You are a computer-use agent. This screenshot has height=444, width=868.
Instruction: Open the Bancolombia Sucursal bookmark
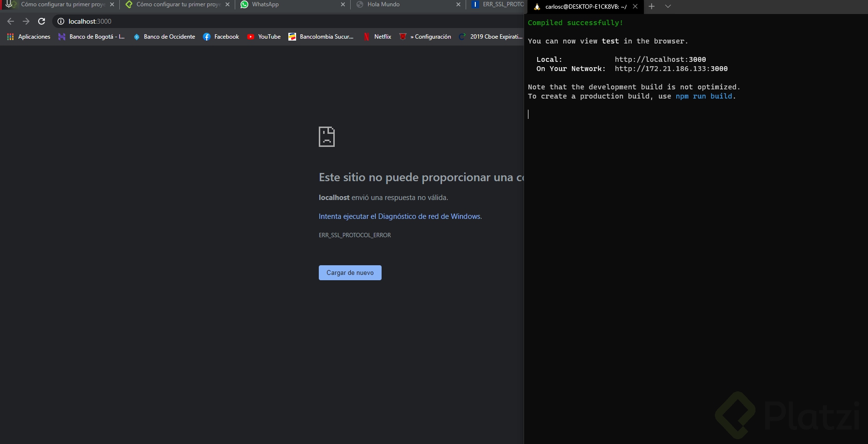[321, 37]
